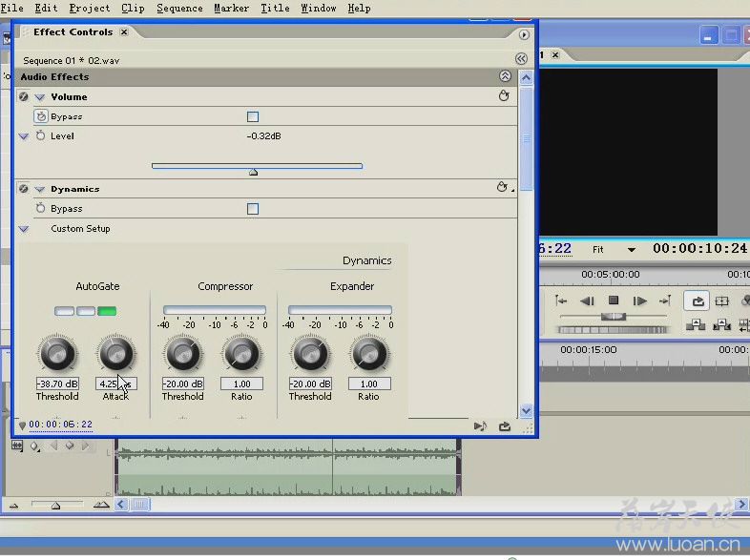Click the Compressor Ratio knob
This screenshot has width=750, height=560.
(x=241, y=354)
